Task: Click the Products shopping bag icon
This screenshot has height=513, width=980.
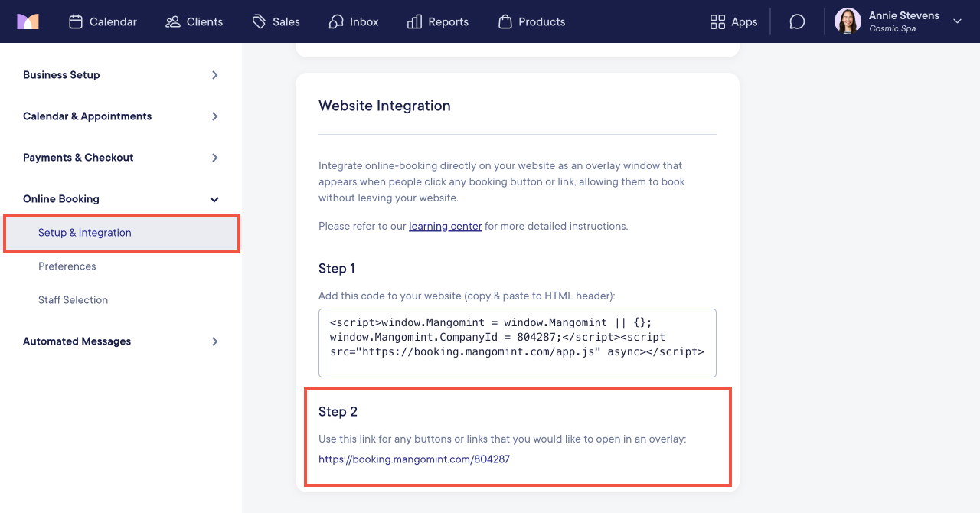Action: point(505,21)
